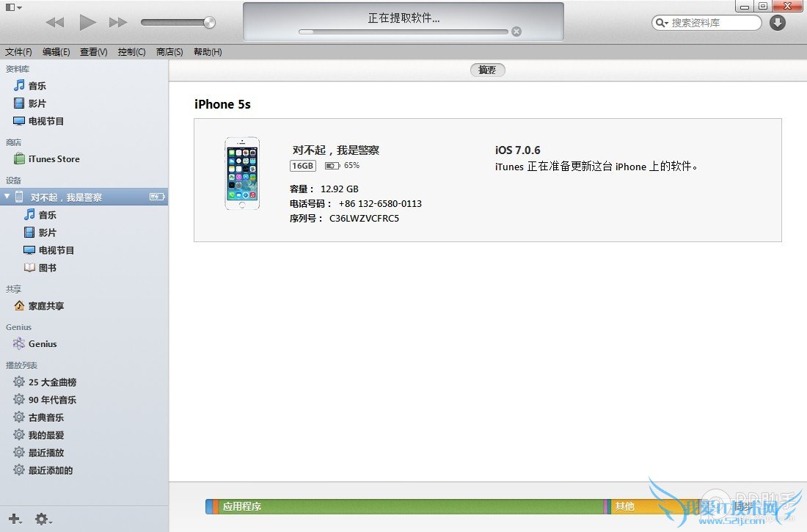Open the search scope magnifier dropdown
The width and height of the screenshot is (807, 532).
[x=662, y=23]
